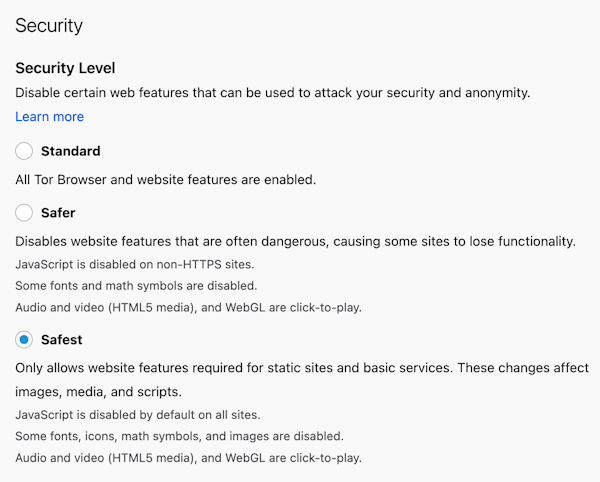The image size is (600, 482).
Task: Click the 'Disable certain web features' description
Action: pos(273,93)
